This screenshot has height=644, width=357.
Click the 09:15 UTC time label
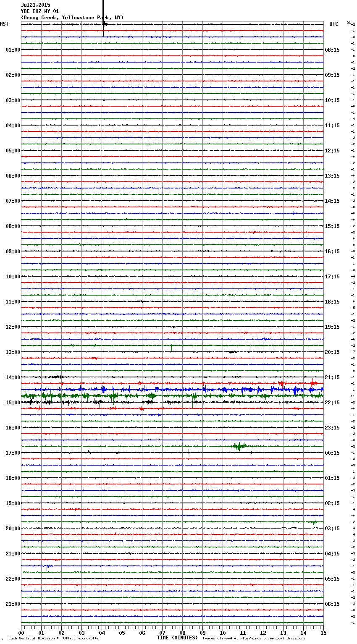[x=332, y=75]
